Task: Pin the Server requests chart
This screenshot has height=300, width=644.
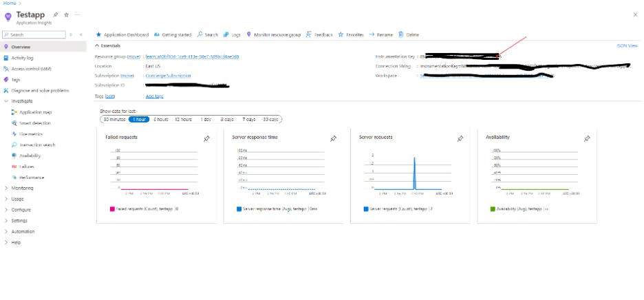Action: (460, 139)
